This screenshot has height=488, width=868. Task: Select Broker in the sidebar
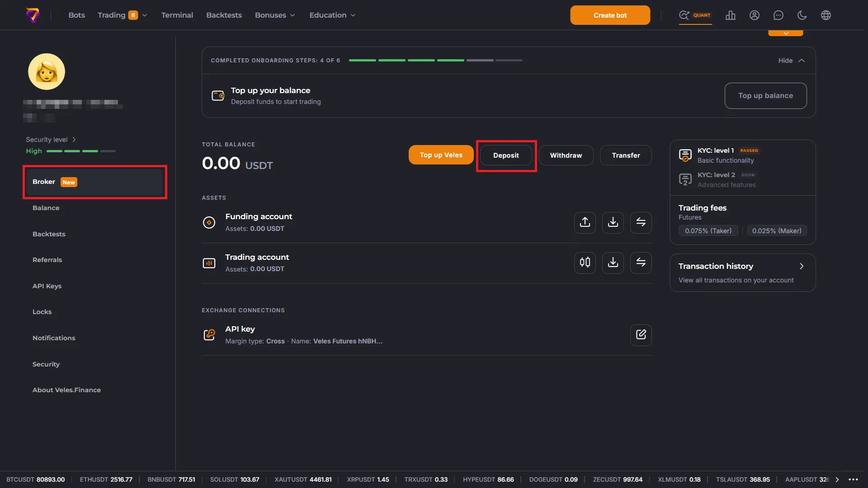coord(94,182)
